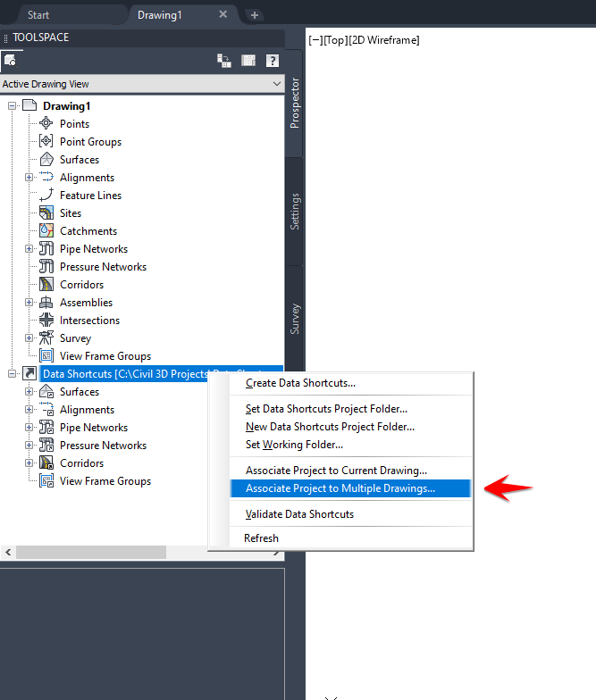The height and width of the screenshot is (700, 596).
Task: Choose Refresh in context menu
Action: (351, 538)
